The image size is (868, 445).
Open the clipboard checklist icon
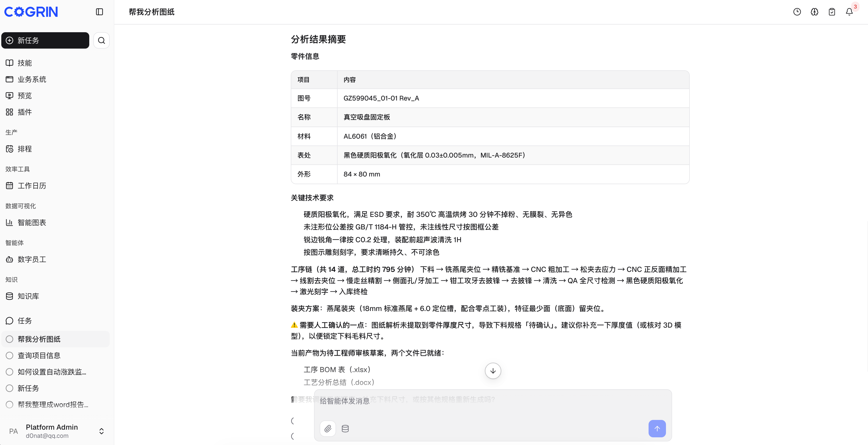832,12
